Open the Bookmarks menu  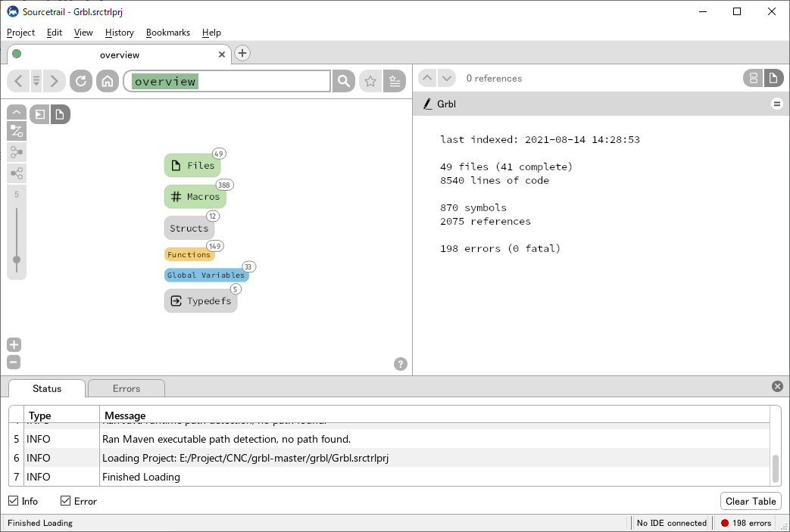click(x=168, y=33)
